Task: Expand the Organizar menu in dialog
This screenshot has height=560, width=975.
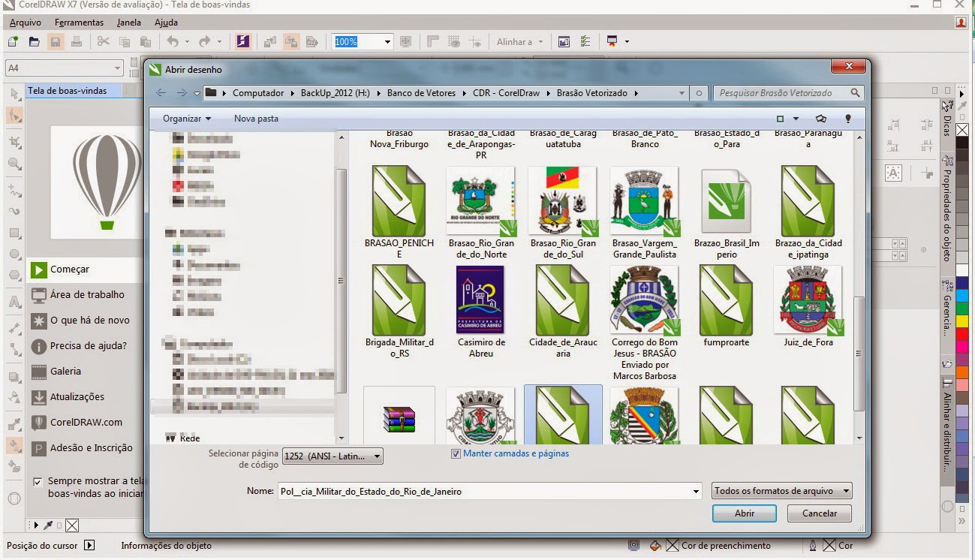Action: (187, 119)
